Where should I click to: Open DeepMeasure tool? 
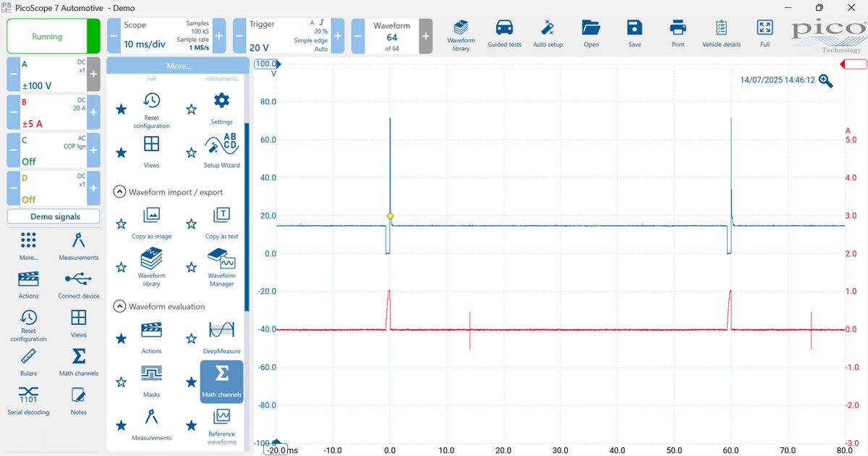tap(221, 337)
